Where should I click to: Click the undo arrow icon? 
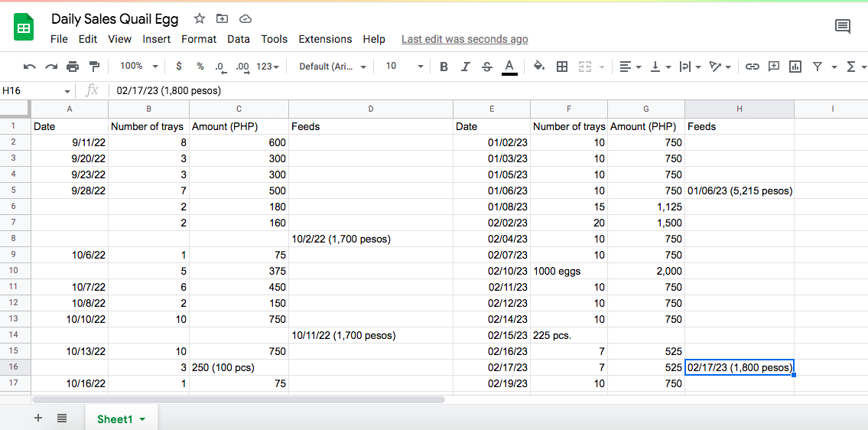[29, 67]
